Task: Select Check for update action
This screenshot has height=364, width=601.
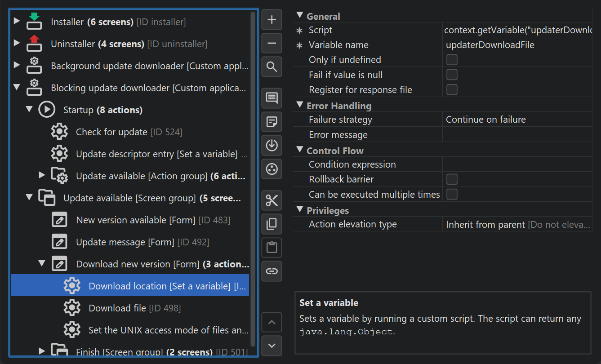Action: [x=111, y=132]
